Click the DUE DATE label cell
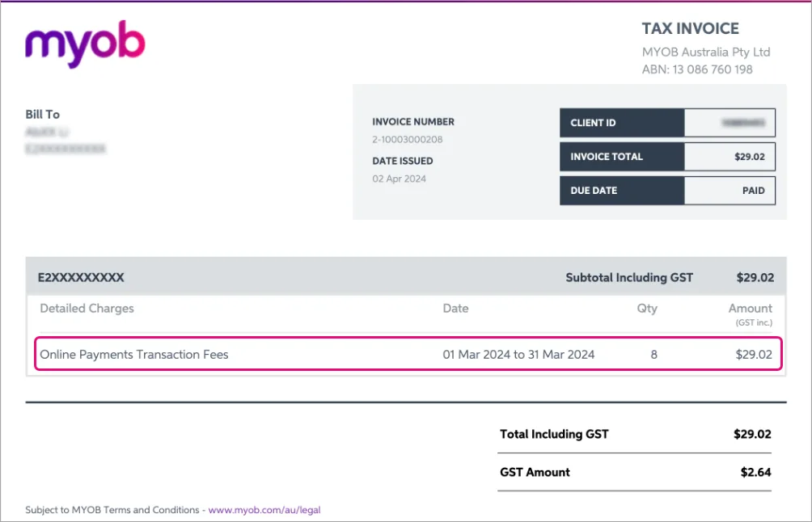Image resolution: width=812 pixels, height=522 pixels. [622, 191]
